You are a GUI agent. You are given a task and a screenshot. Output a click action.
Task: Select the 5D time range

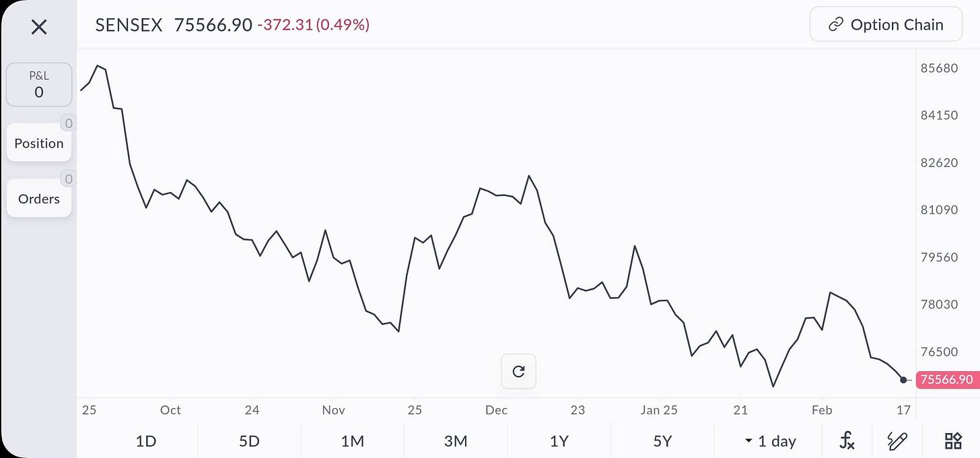click(x=249, y=441)
